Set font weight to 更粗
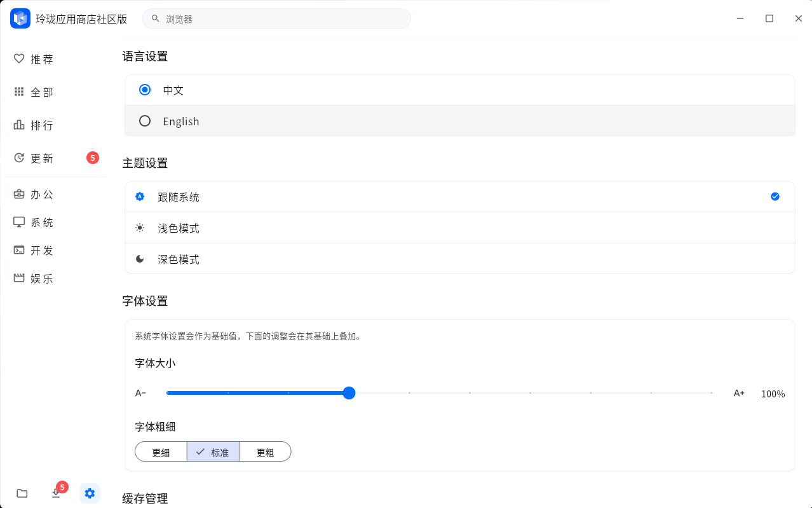 (265, 452)
